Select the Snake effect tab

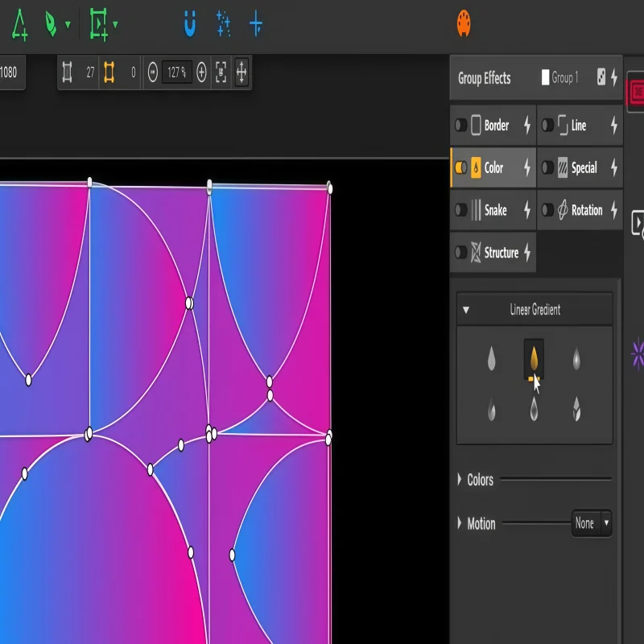coord(493,210)
